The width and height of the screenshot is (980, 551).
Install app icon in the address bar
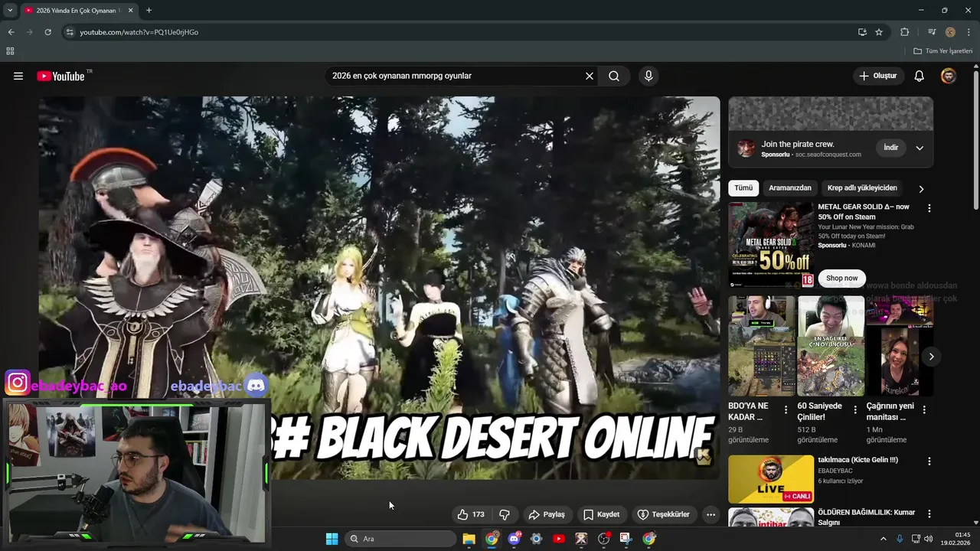coord(862,32)
